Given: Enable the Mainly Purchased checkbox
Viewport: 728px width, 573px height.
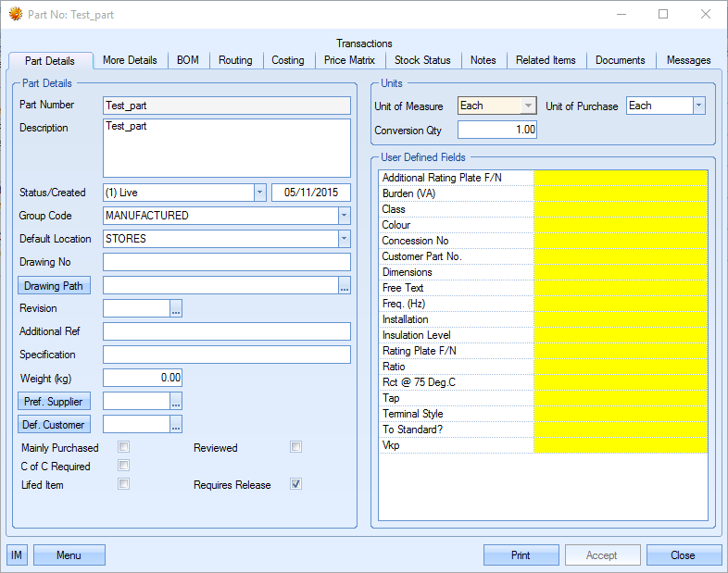Looking at the screenshot, I should (x=124, y=448).
